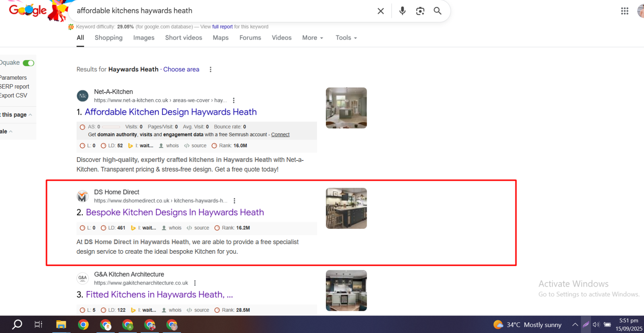644x333 pixels.
Task: Open the Tools dropdown
Action: pyautogui.click(x=346, y=38)
